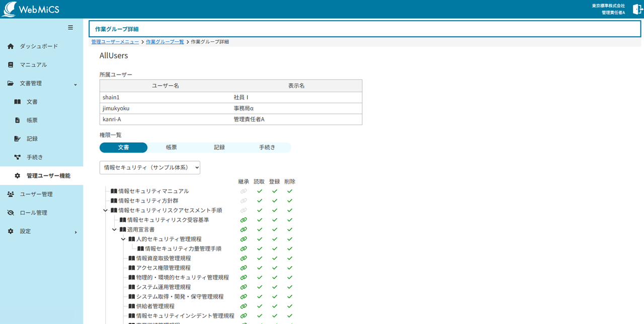The width and height of the screenshot is (644, 324).
Task: Toggle 削除 checkmark for 情報セキュリティ方針群
Action: coord(290,201)
